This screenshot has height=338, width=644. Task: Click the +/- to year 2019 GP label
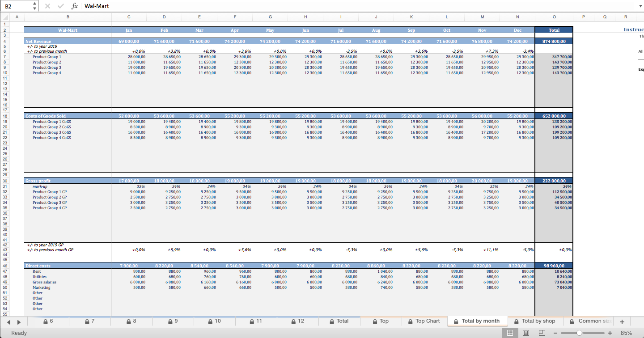46,245
